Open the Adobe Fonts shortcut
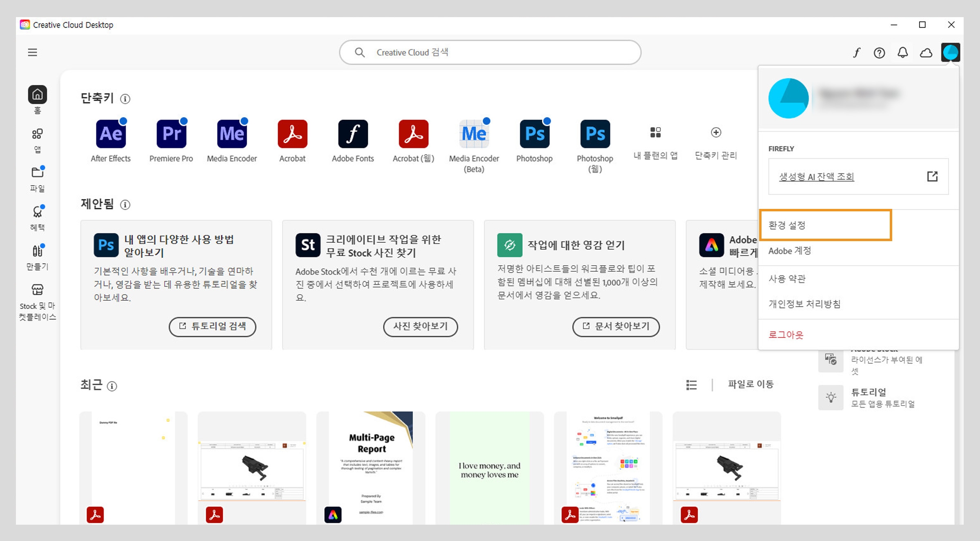The width and height of the screenshot is (980, 541). [x=353, y=133]
